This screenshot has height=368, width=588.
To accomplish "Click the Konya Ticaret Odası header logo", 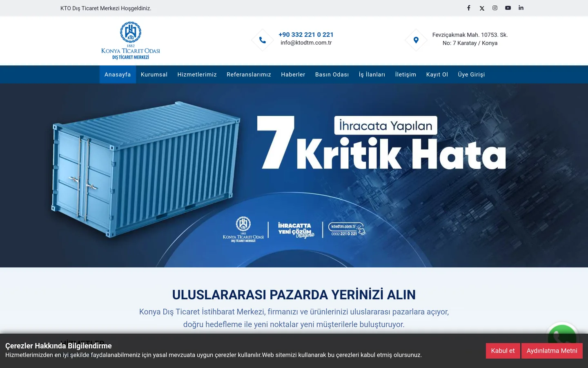I will [x=131, y=40].
